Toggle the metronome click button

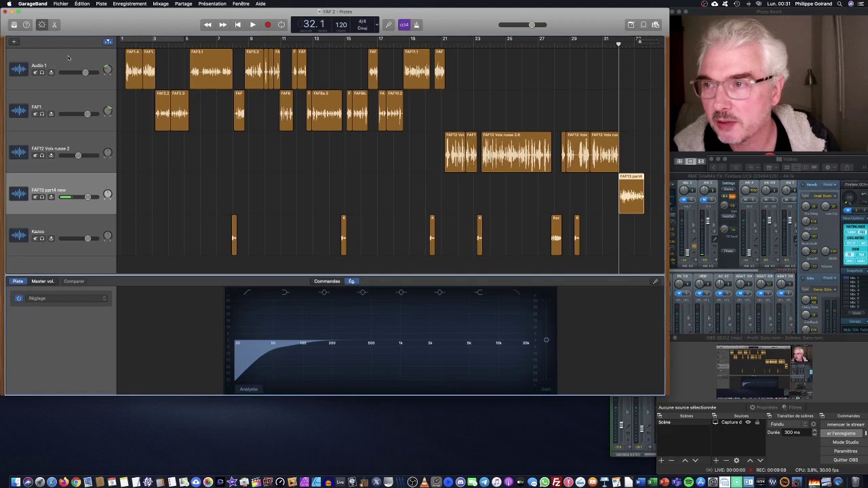pyautogui.click(x=416, y=24)
